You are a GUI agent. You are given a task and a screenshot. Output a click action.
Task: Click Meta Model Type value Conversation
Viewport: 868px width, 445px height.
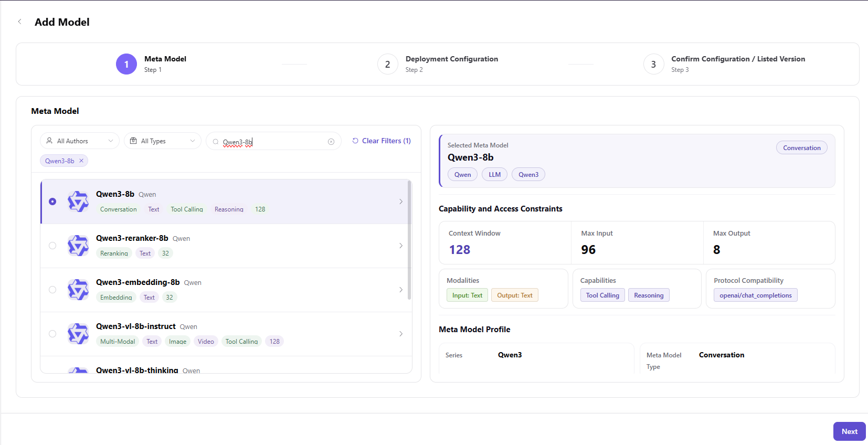[722, 355]
